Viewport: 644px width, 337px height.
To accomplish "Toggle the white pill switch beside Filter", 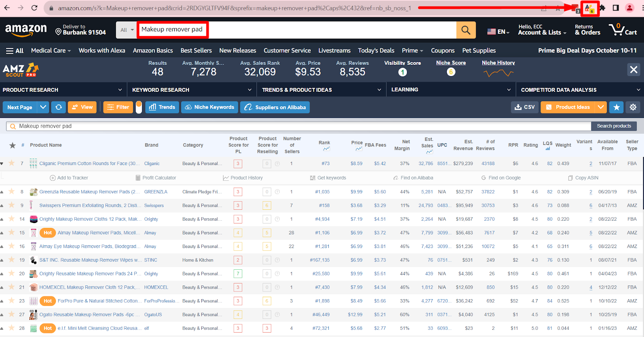I will pyautogui.click(x=139, y=107).
